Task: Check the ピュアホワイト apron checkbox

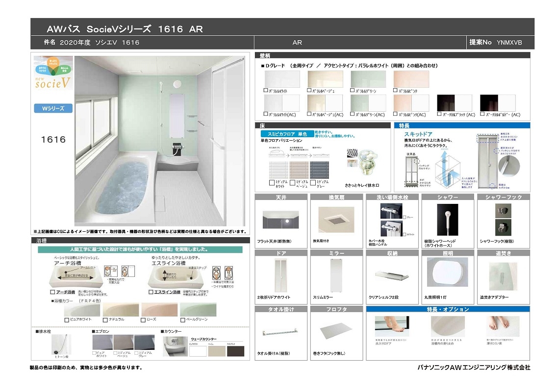Action: click(94, 353)
